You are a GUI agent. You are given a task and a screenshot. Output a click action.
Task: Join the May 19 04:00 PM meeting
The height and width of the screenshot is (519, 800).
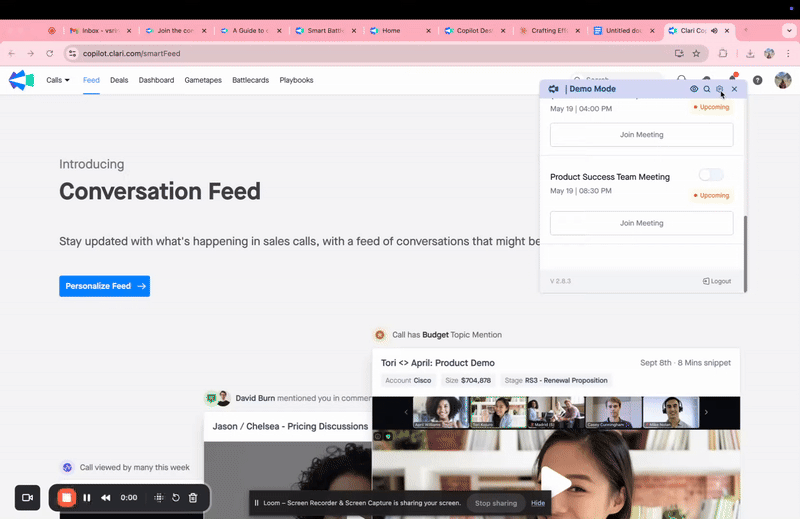[x=641, y=135]
